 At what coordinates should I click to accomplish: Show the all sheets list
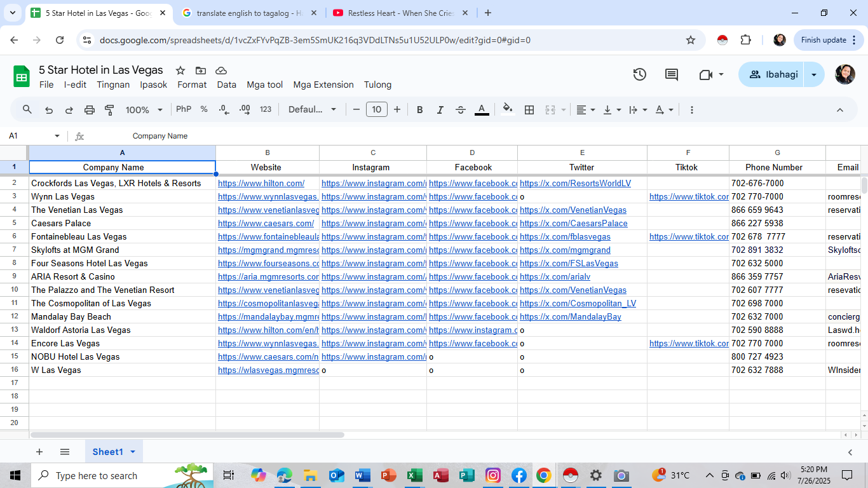65,452
